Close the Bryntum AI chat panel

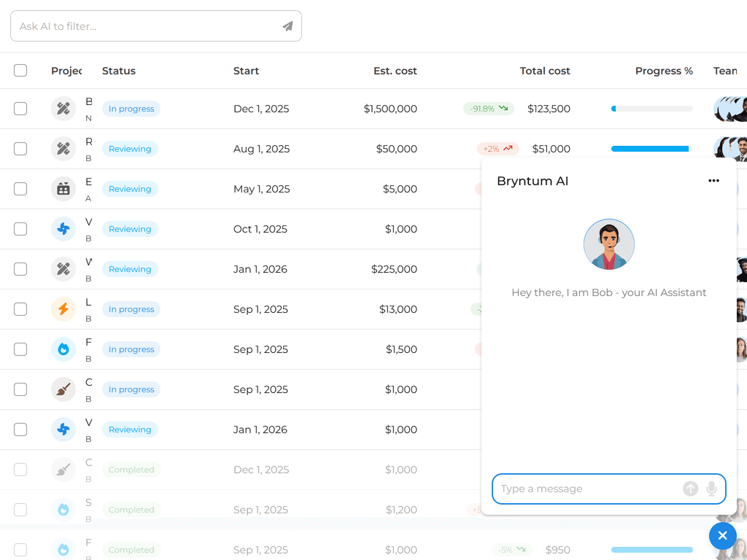[x=722, y=535]
